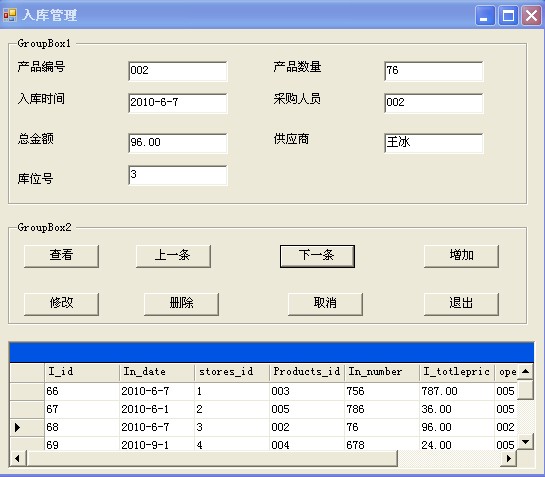Viewport: 545px width, 477px height.
Task: Go to previous record with 上一条
Action: tap(173, 256)
